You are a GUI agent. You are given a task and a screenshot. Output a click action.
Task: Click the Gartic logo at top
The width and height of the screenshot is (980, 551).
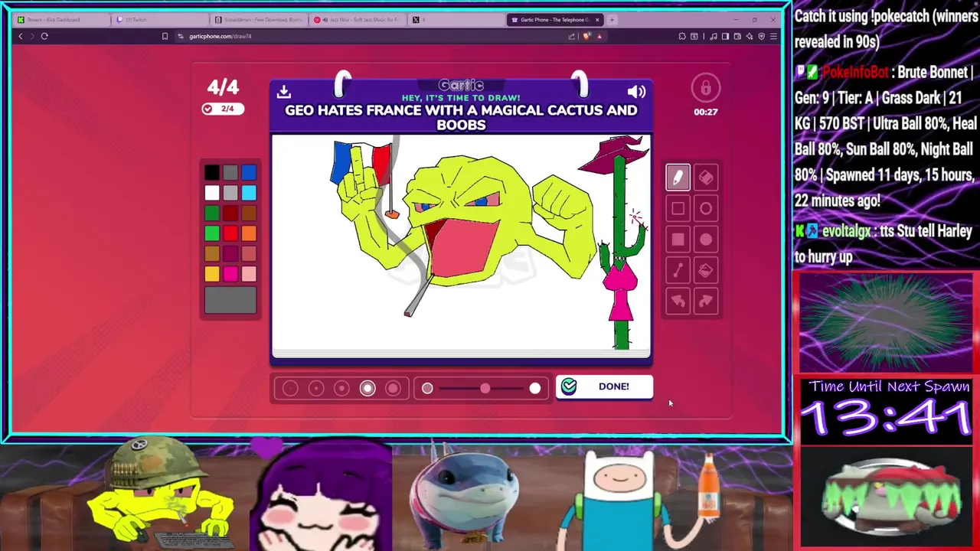click(x=461, y=85)
